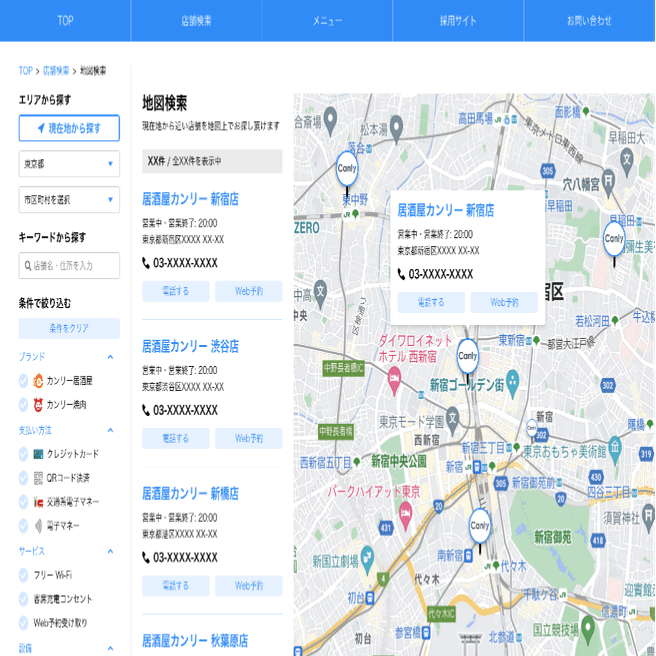Enable the Web予約受け取り filter

click(23, 623)
